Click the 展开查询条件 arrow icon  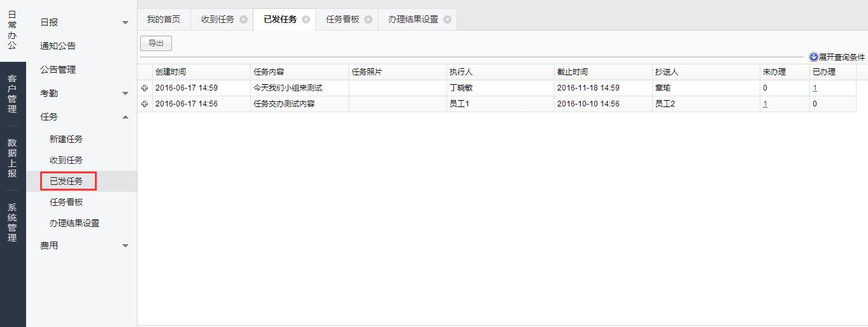click(813, 57)
